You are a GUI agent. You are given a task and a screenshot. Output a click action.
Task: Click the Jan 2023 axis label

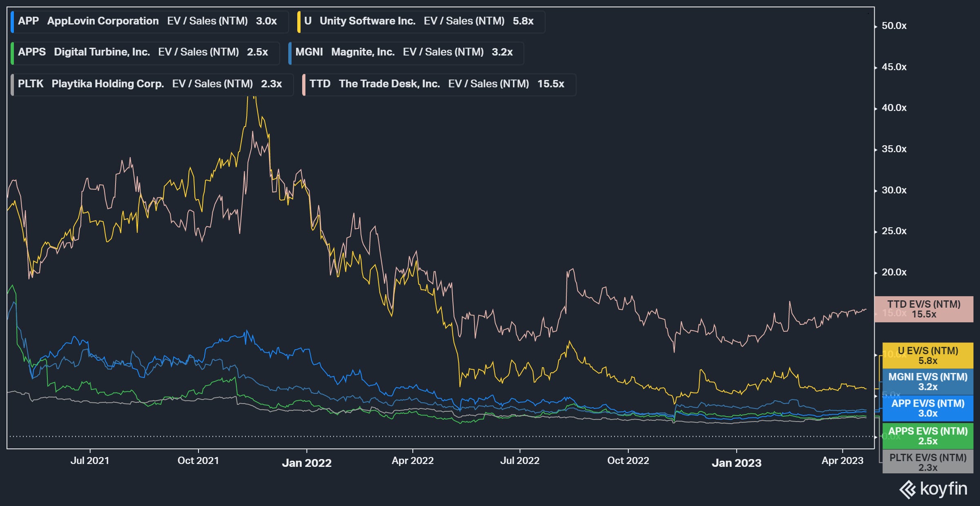(x=736, y=463)
